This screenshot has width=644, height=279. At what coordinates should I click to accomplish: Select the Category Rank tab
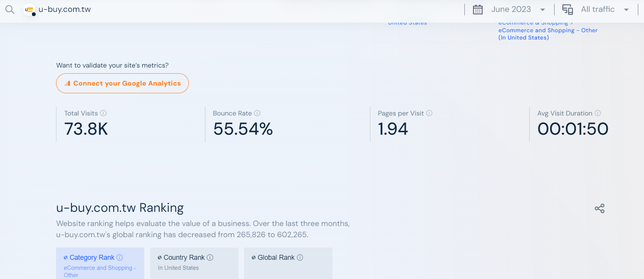(x=100, y=263)
